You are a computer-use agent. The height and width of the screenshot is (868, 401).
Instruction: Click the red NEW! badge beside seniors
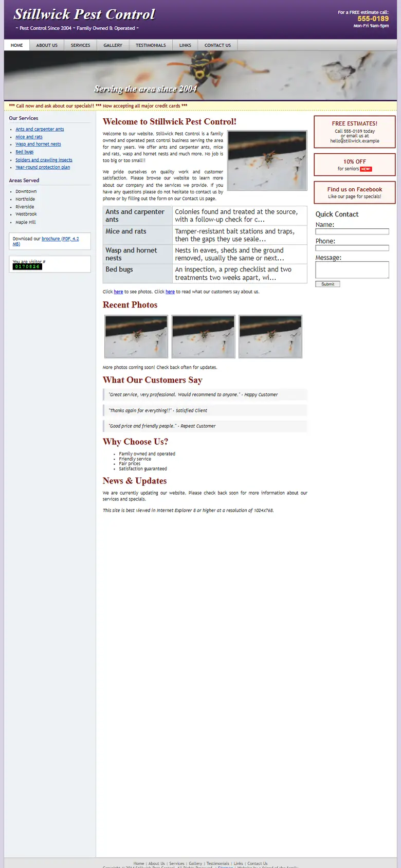pyautogui.click(x=366, y=169)
